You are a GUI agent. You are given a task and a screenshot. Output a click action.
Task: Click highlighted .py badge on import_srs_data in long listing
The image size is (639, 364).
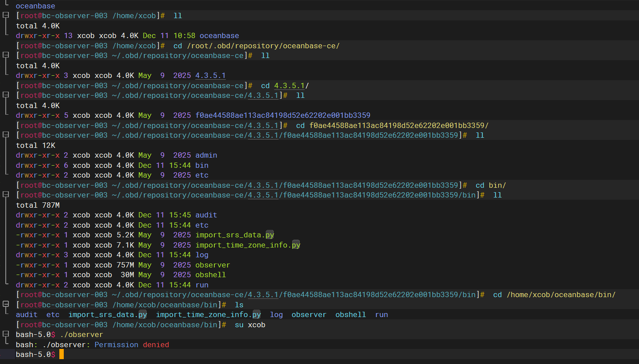pyautogui.click(x=270, y=235)
